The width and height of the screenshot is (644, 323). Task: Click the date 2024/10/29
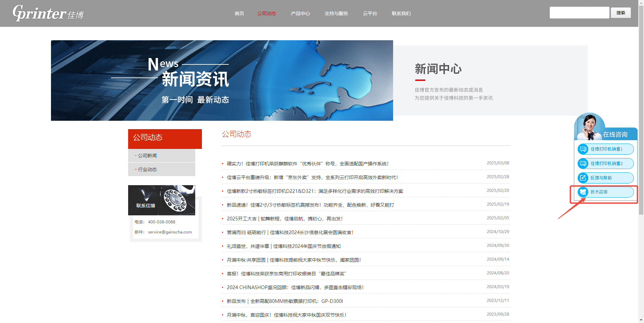pyautogui.click(x=498, y=232)
